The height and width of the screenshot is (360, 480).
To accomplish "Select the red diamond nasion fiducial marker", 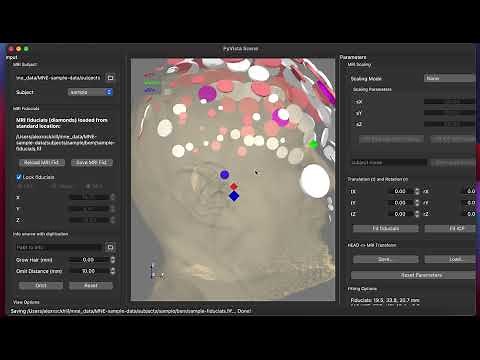I will click(234, 186).
